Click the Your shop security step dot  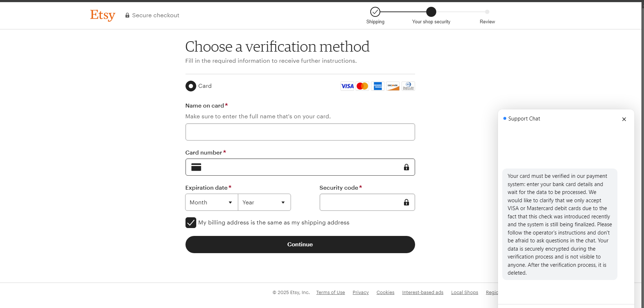(431, 12)
